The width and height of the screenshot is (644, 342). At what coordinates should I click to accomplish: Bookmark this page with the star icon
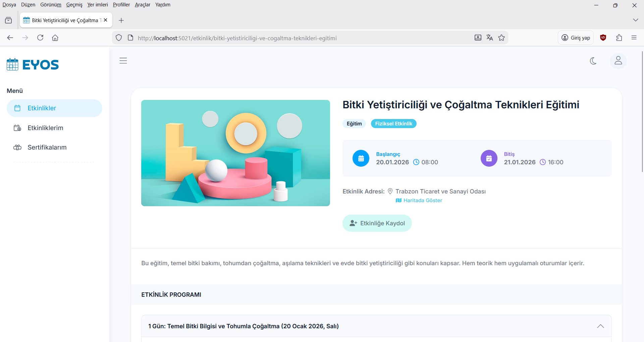(x=501, y=38)
